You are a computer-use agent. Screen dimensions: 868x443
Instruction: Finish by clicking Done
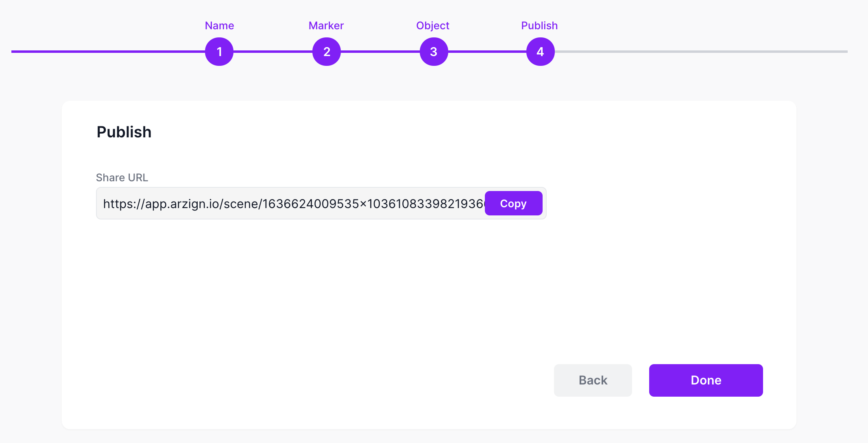706,380
